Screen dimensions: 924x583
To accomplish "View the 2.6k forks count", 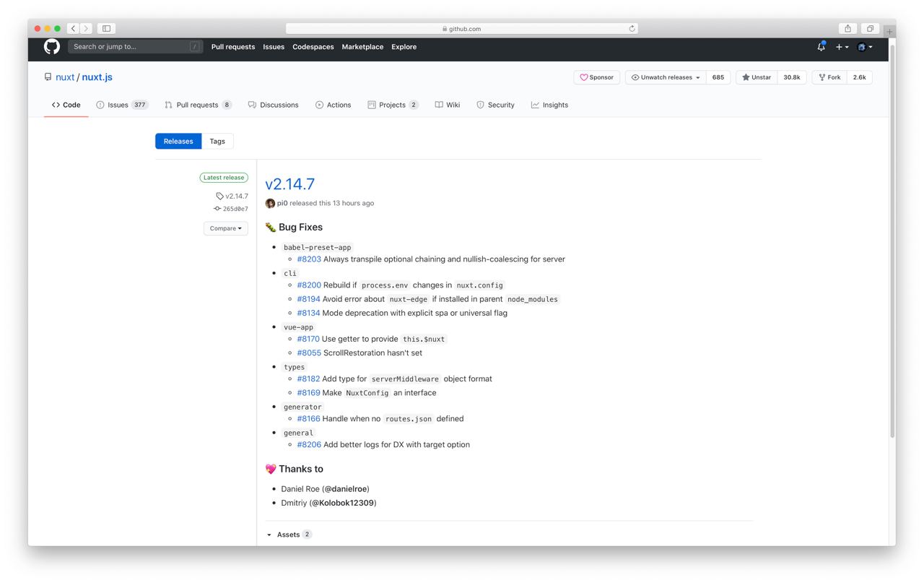I will tap(860, 77).
